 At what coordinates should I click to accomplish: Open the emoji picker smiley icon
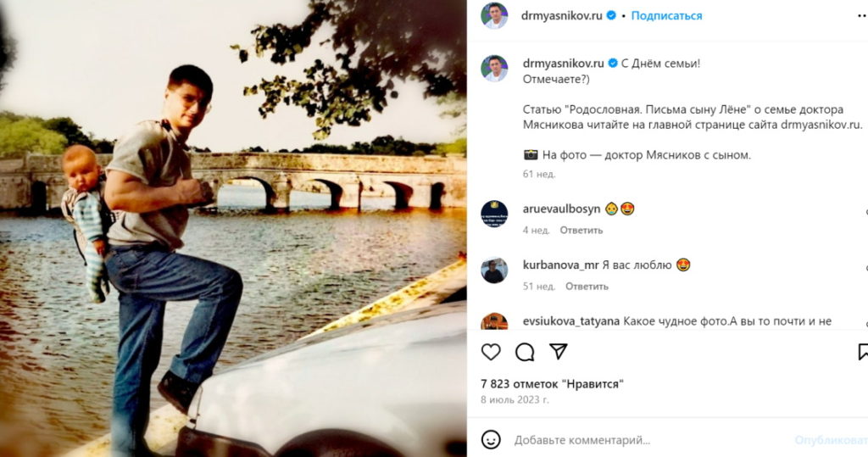point(491,440)
